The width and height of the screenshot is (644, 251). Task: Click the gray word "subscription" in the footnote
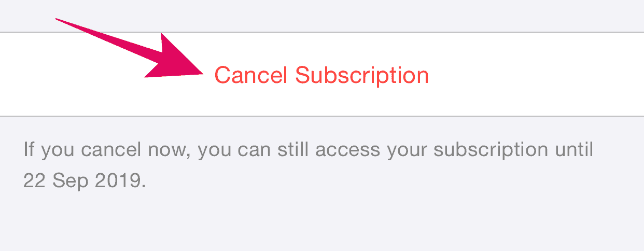(x=491, y=151)
